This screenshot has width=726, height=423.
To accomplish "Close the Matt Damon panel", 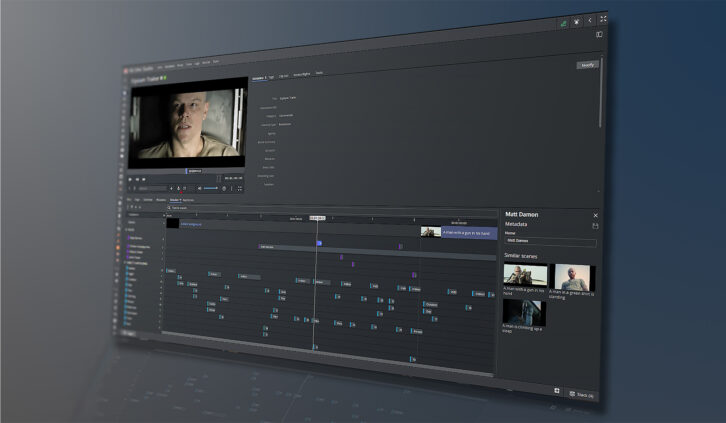I will [595, 215].
